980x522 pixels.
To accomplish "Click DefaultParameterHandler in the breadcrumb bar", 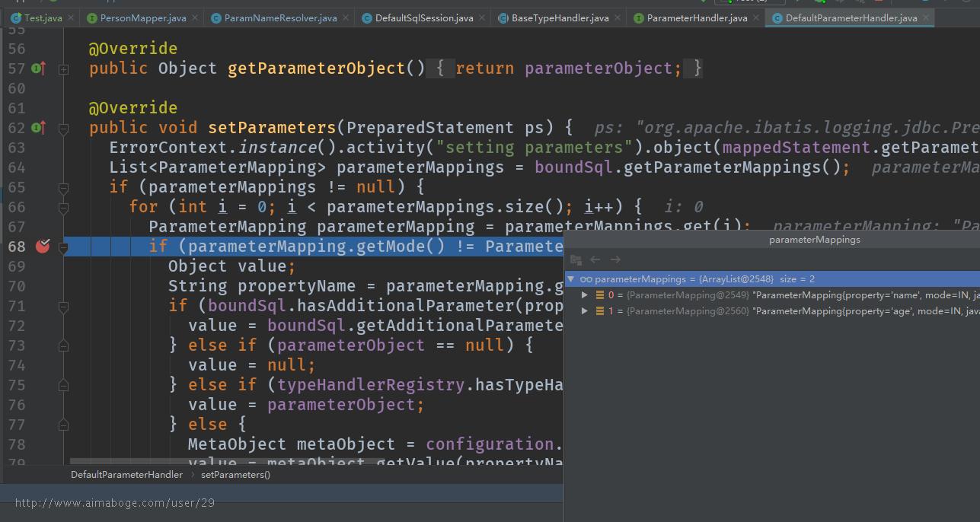I will click(x=126, y=475).
